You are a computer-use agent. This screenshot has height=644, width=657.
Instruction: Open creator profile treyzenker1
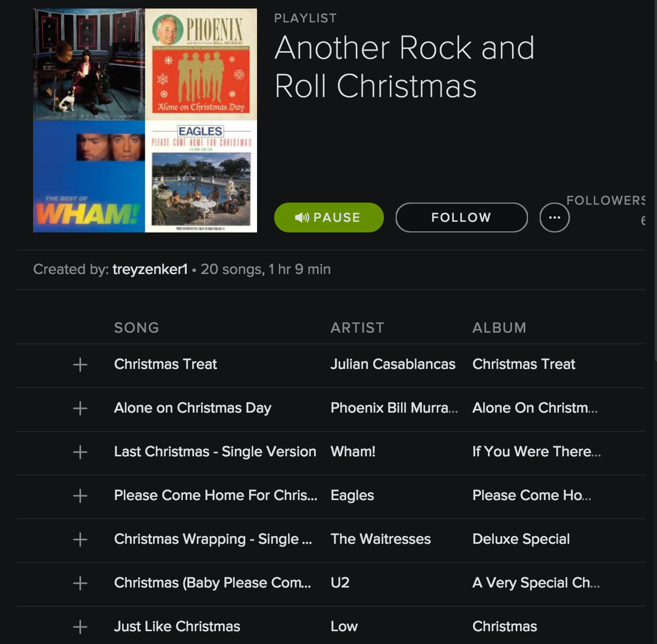150,269
